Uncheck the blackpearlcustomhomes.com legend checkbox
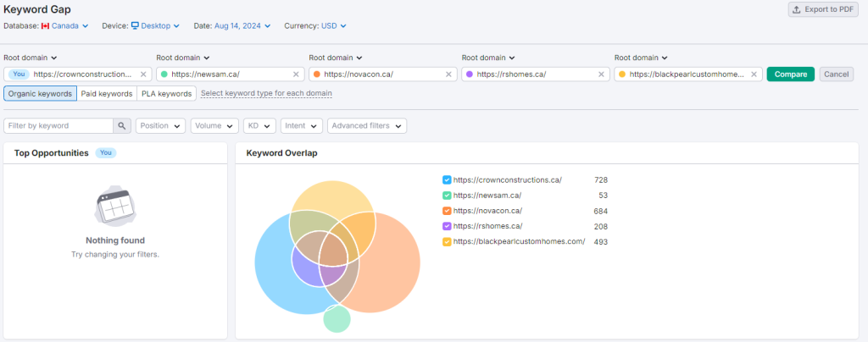Image resolution: width=868 pixels, height=342 pixels. click(447, 241)
